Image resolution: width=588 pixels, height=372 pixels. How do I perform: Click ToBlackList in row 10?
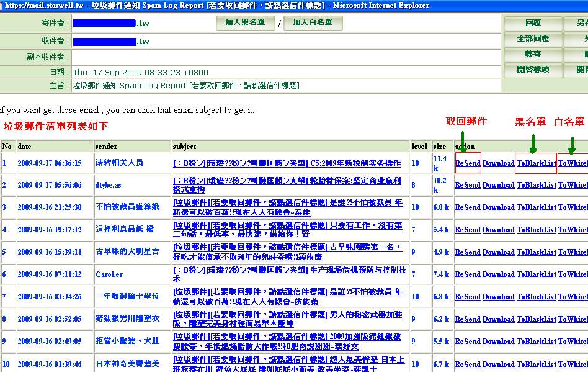coord(537,364)
